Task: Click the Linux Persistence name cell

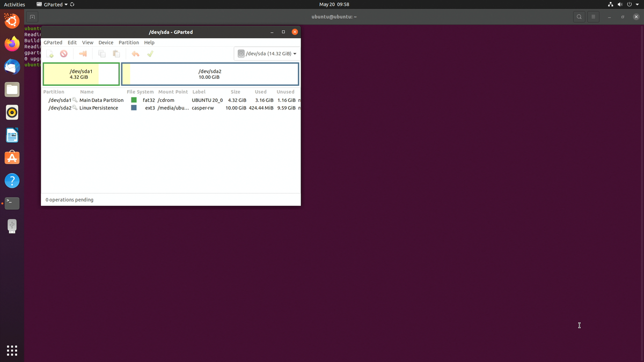Action: click(99, 108)
